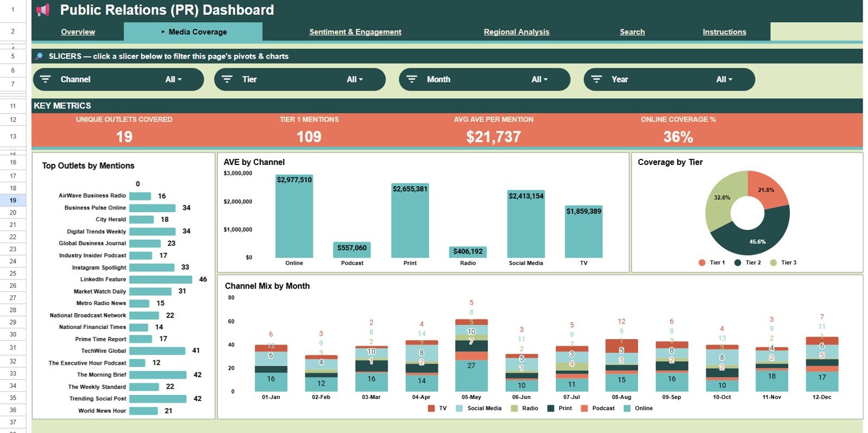Screen dimensions: 868x433
Task: Select the Media Coverage tab
Action: coord(194,32)
